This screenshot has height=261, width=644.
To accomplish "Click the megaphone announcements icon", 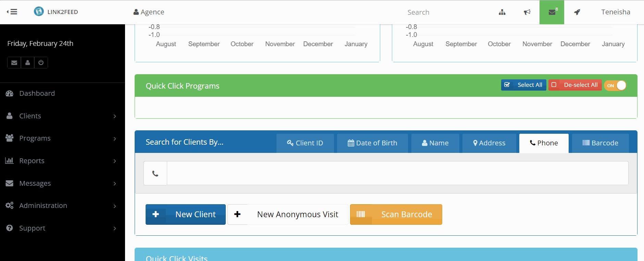I will coord(527,12).
